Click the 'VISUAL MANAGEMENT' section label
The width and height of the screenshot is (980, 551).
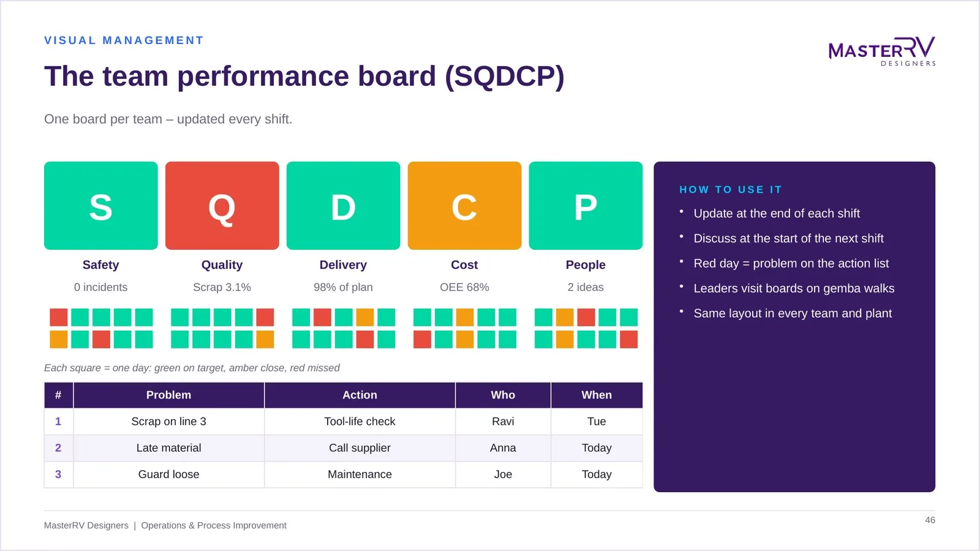(x=124, y=40)
